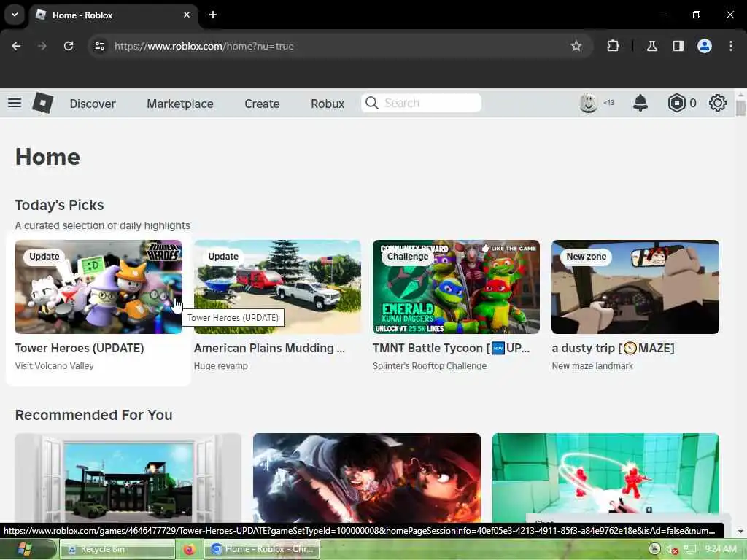Bookmark this page with the star
747x560 pixels.
[x=576, y=46]
